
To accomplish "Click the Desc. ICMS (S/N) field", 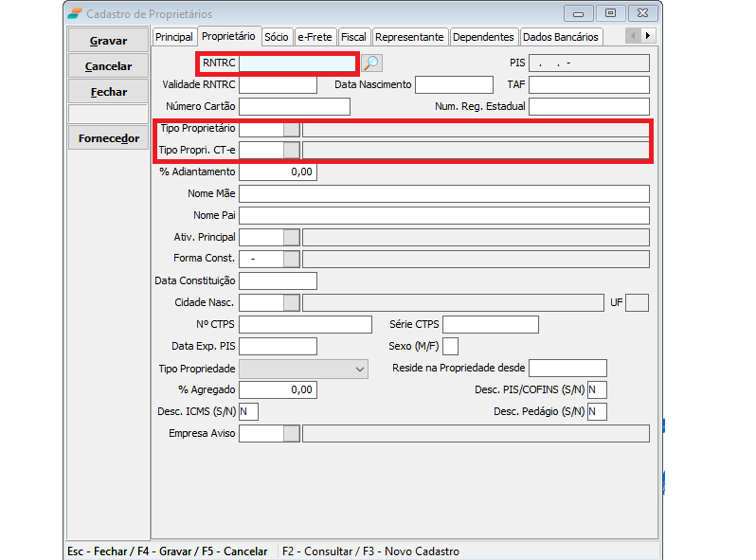I will coord(248,412).
